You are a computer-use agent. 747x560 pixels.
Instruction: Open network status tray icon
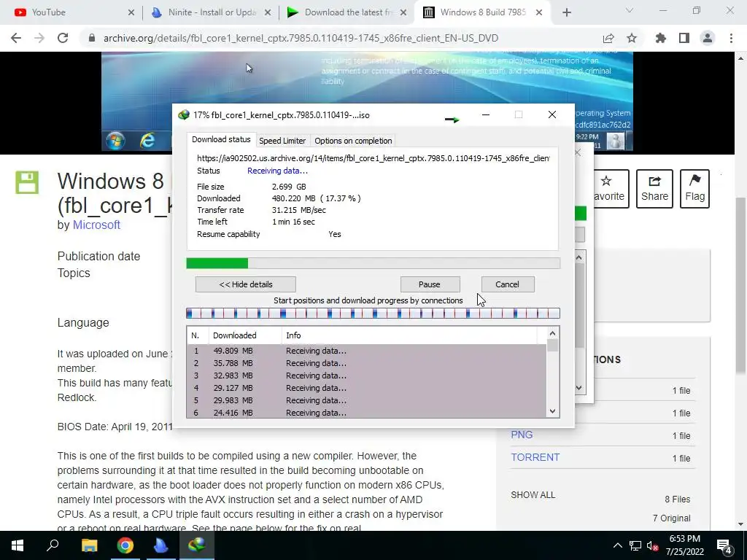coord(635,545)
